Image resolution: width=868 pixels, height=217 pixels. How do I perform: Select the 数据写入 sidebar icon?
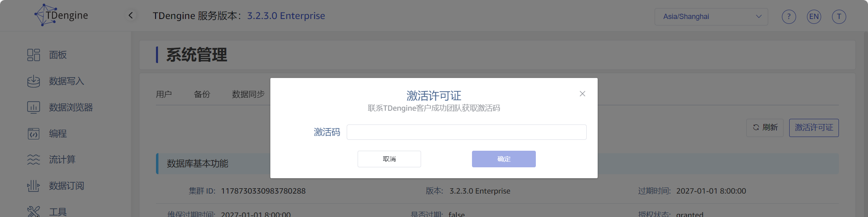pos(34,81)
